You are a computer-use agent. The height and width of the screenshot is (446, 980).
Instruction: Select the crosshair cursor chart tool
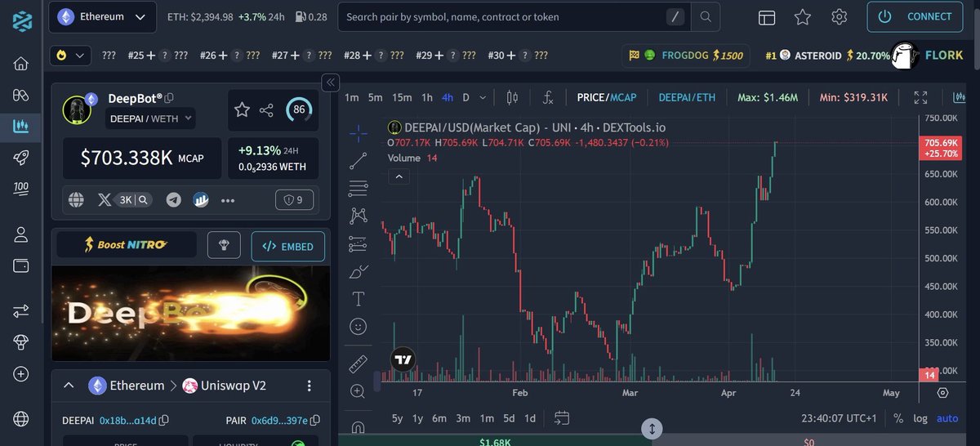click(358, 133)
